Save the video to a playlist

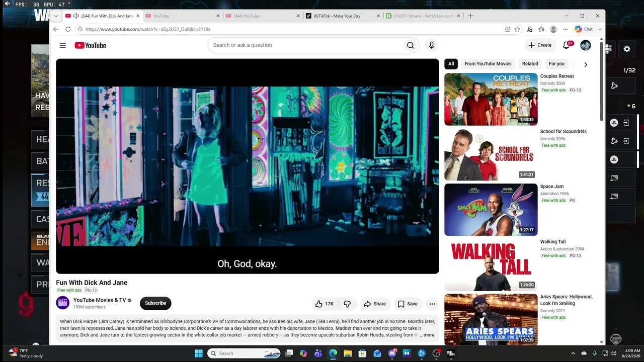tap(408, 304)
